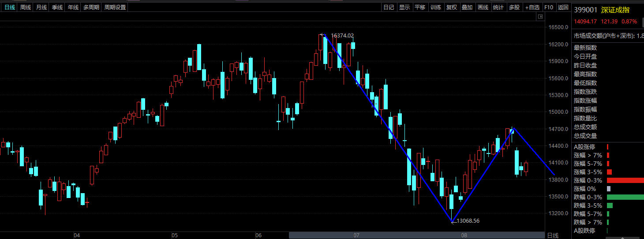This screenshot has height=239, width=644.
Task: Click the 涨幅 > 7% label
Action: [x=588, y=155]
